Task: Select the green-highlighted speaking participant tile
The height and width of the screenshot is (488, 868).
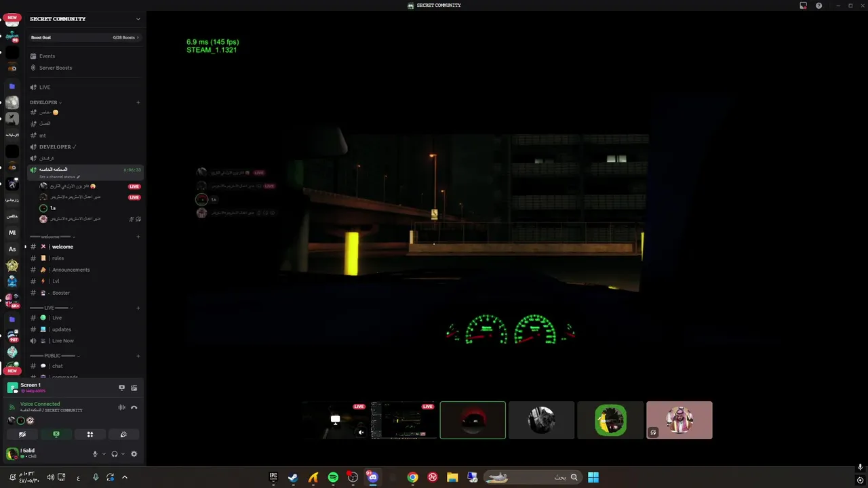Action: click(473, 420)
